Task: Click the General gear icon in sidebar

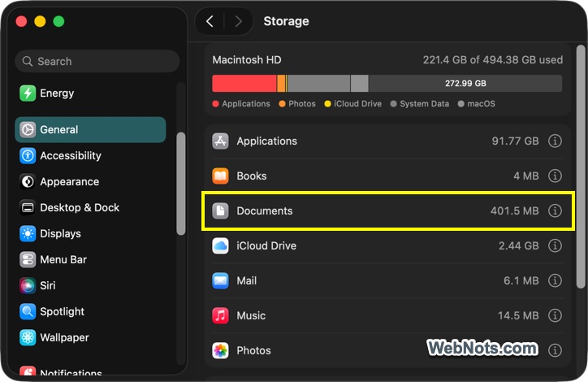Action: pos(28,129)
